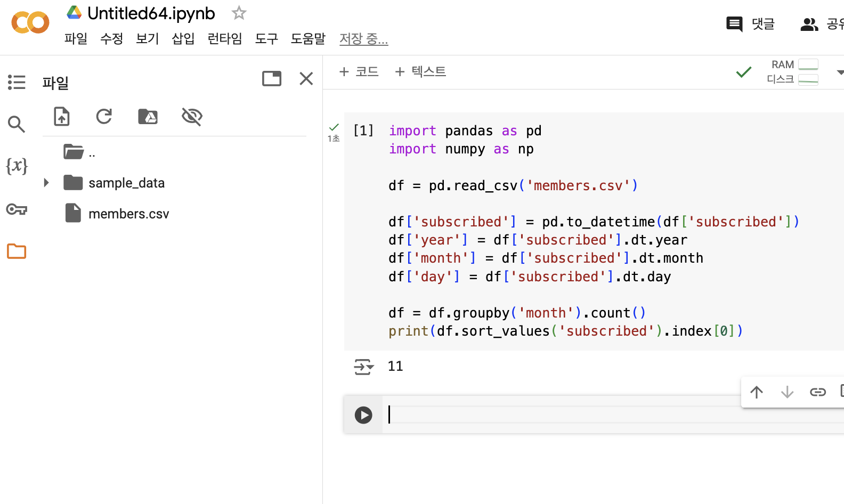Go to the parent folder '..'

79,152
